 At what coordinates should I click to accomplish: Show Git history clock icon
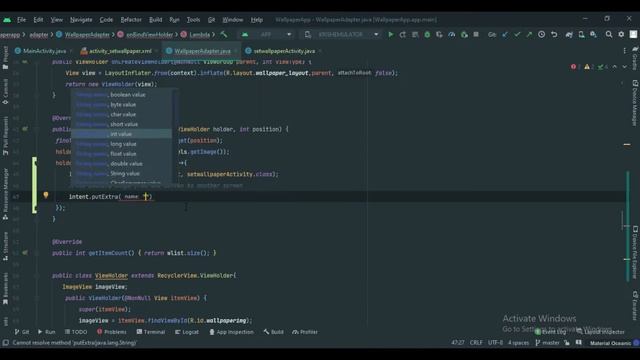pyautogui.click(x=541, y=35)
